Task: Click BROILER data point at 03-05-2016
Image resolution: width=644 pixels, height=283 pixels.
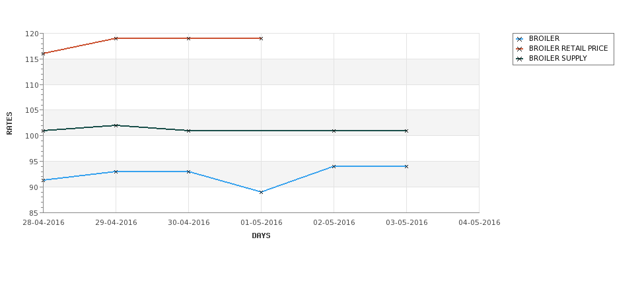Action: point(407,166)
